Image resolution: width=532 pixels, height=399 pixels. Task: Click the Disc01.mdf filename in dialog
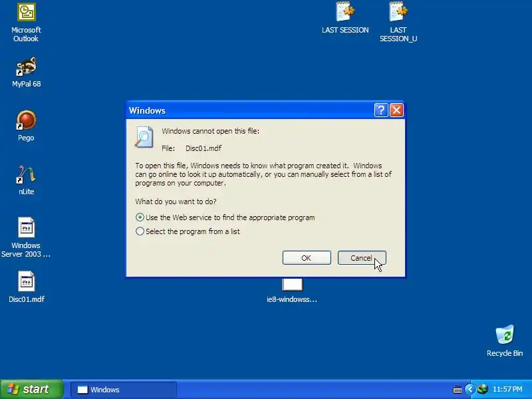[203, 148]
